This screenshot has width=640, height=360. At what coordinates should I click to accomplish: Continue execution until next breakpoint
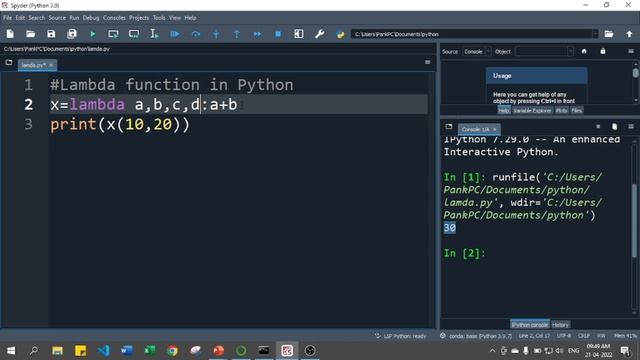click(257, 34)
